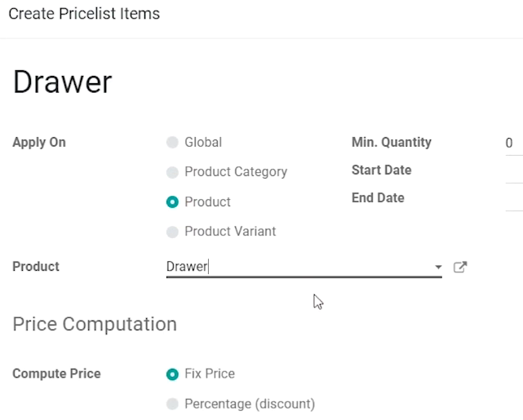523x420 pixels.
Task: Click the Start Date label
Action: [382, 170]
